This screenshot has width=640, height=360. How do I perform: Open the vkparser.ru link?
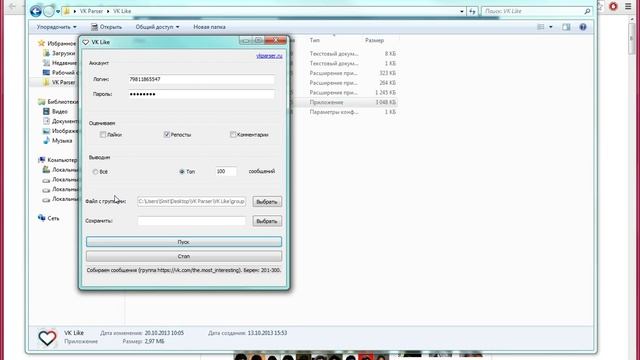(x=269, y=56)
